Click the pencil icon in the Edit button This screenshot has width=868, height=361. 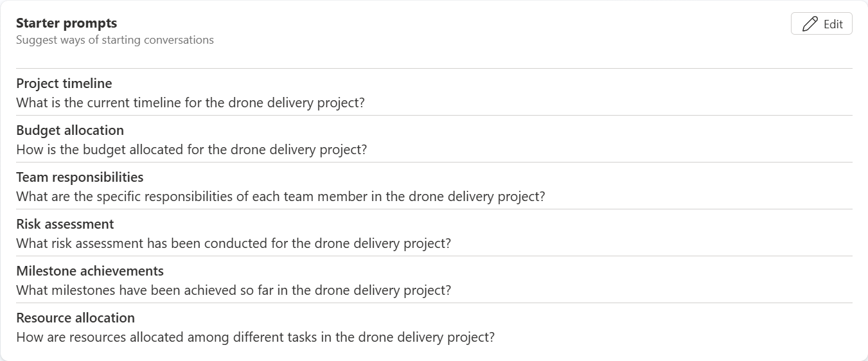pos(810,24)
